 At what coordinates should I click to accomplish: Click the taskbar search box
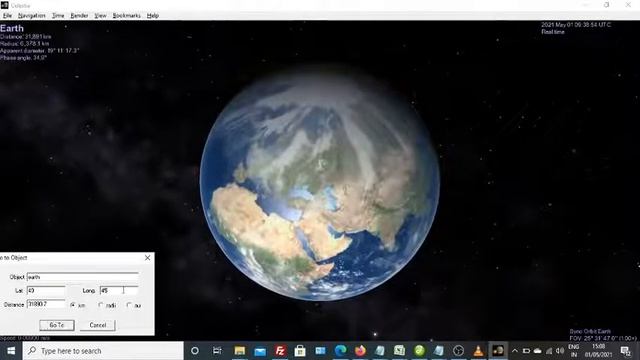coord(103,351)
